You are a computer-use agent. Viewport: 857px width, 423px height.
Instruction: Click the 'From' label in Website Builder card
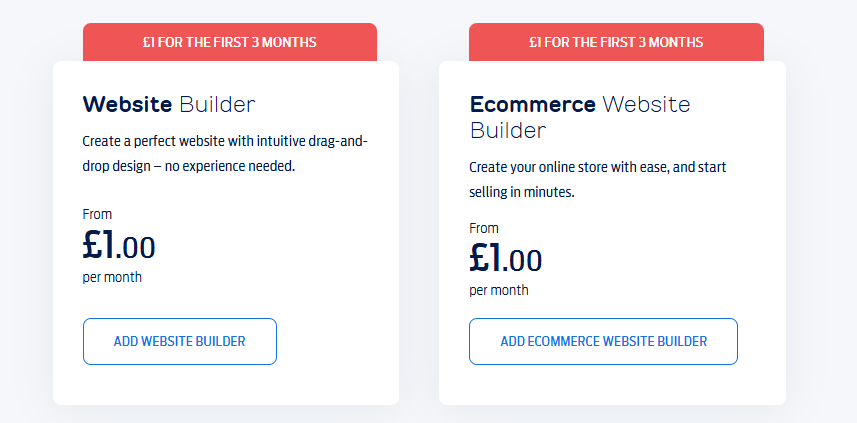97,214
